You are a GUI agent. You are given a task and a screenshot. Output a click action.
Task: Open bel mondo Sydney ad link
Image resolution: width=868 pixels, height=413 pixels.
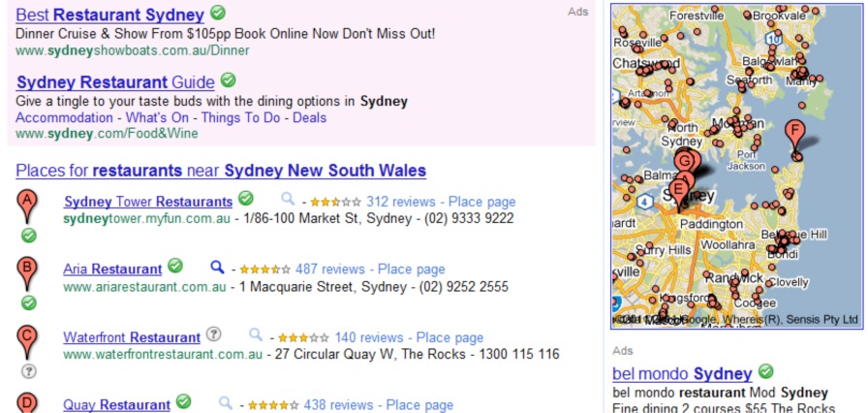pyautogui.click(x=682, y=373)
